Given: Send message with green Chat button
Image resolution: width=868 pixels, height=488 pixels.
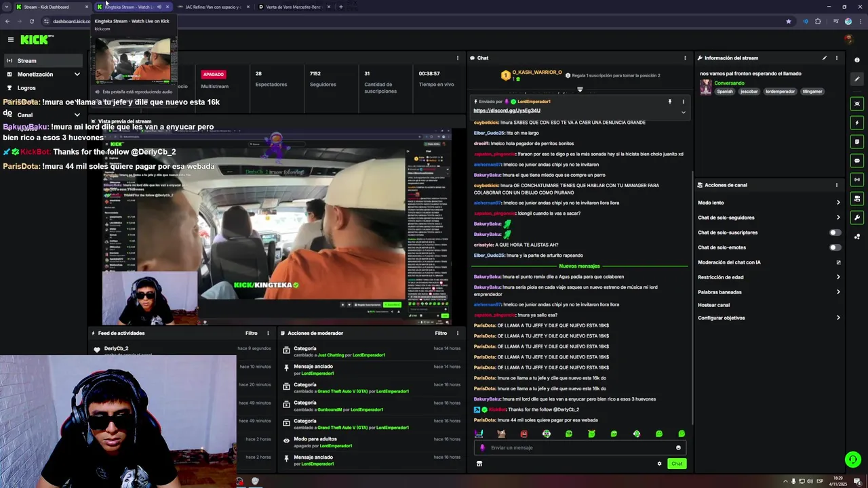Looking at the screenshot, I should click(676, 464).
